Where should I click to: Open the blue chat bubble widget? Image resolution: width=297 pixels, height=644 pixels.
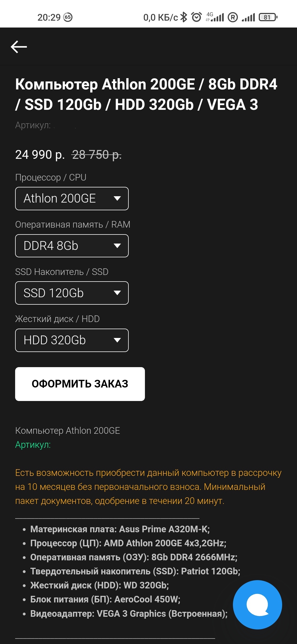(x=257, y=605)
